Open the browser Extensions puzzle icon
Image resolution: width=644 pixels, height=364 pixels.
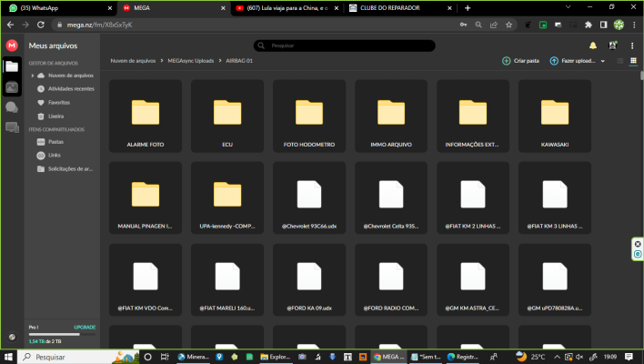589,25
